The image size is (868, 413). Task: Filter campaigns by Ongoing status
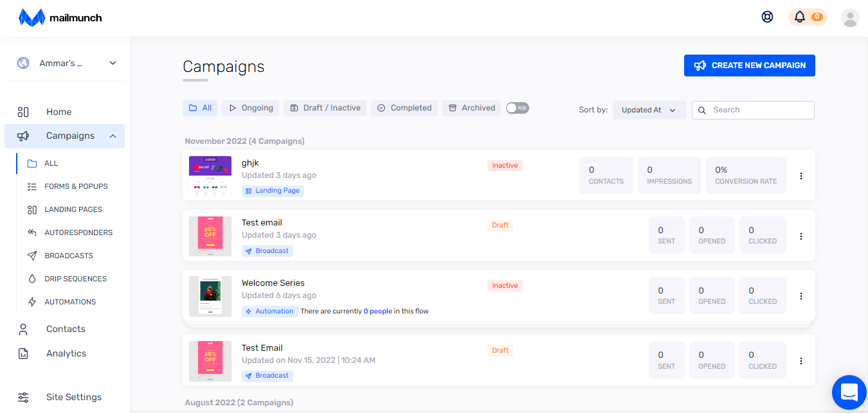coord(250,108)
